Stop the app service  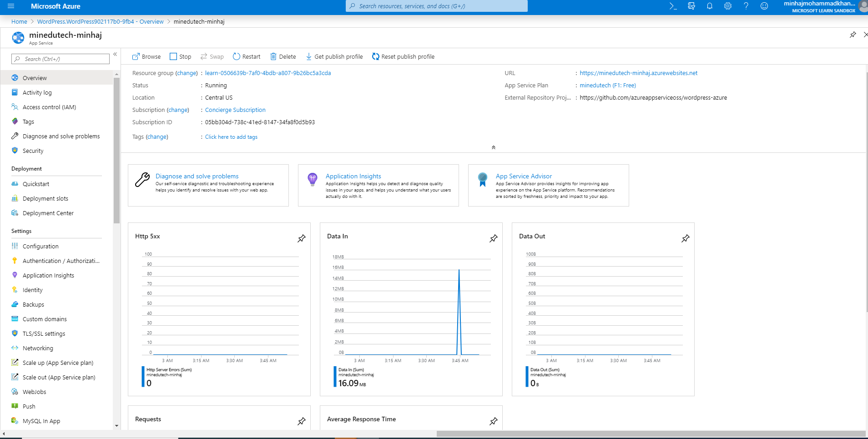[181, 56]
